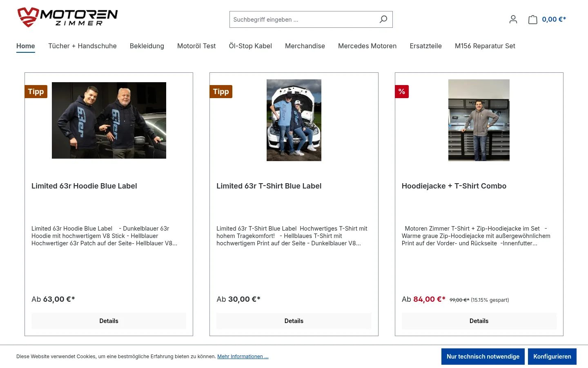Click the search magnifier icon
This screenshot has height=368, width=588.
[383, 19]
